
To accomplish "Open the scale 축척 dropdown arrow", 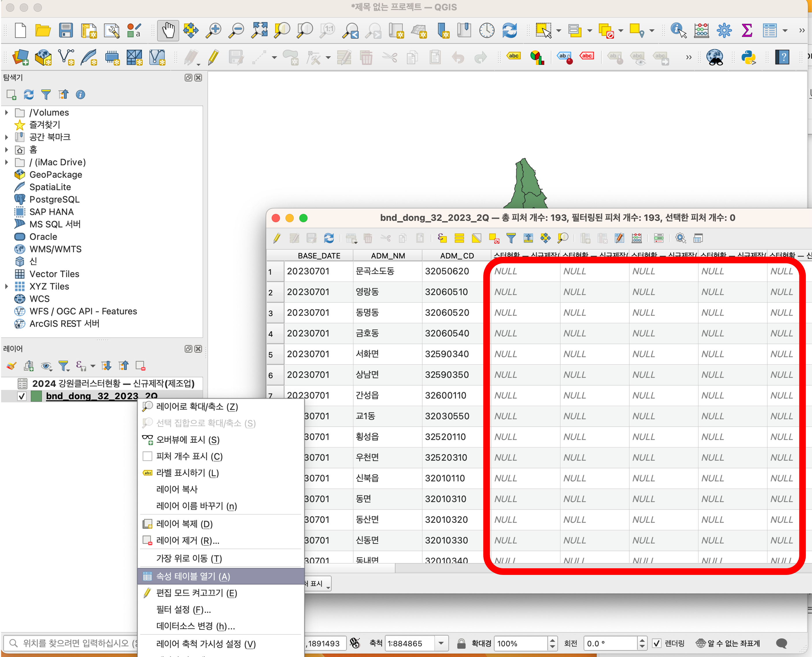I will pos(441,643).
